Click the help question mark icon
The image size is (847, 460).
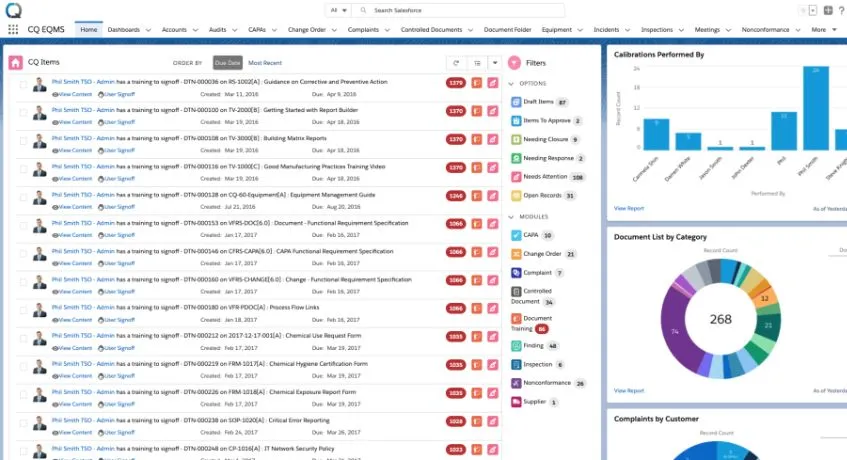click(841, 10)
